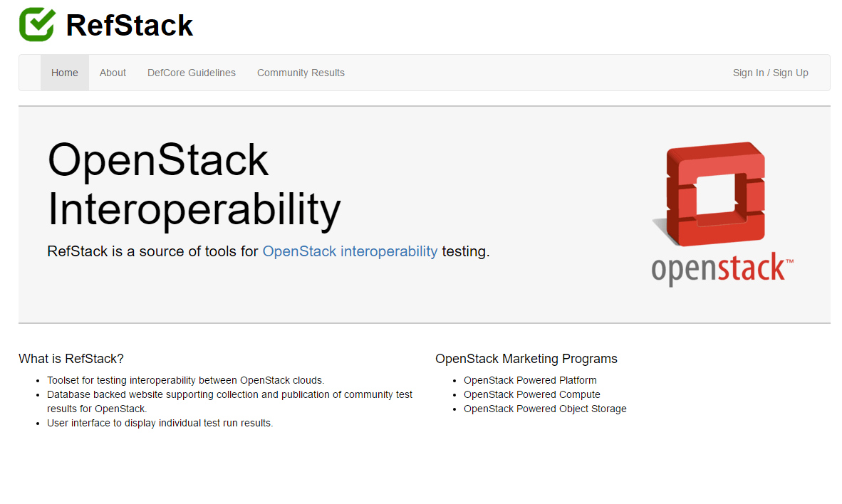Click the green RefStack checkmark logo
Viewport: 842px width, 504px height.
click(x=36, y=24)
